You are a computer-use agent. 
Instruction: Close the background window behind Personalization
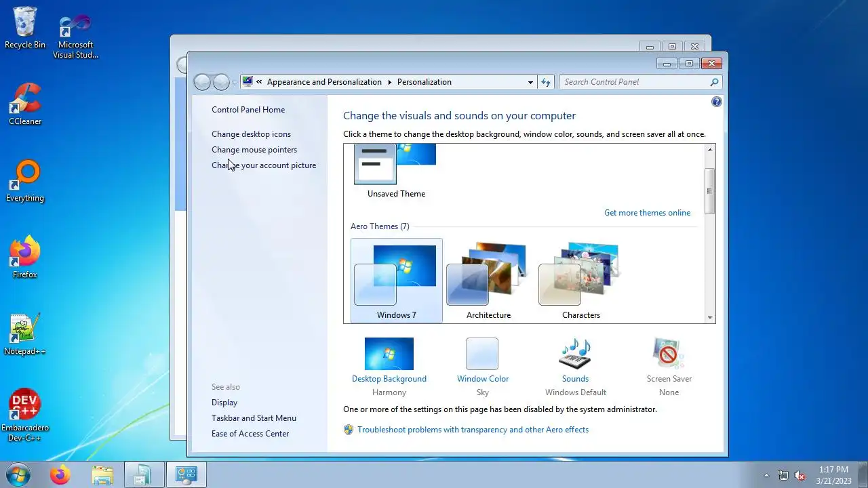(694, 47)
